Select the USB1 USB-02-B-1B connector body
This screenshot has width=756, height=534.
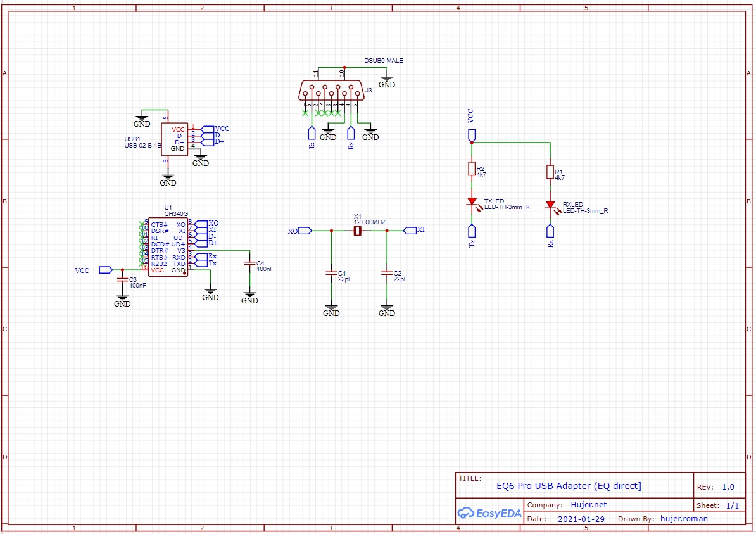point(175,138)
